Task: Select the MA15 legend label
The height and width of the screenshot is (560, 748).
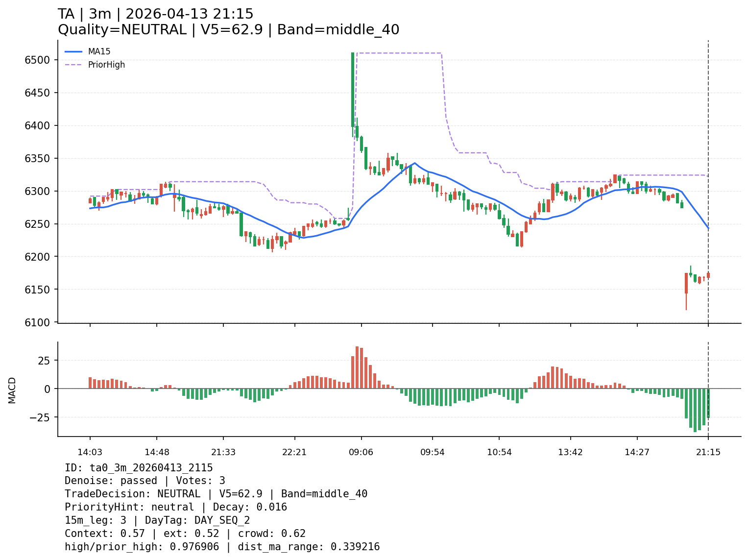Action: point(99,51)
